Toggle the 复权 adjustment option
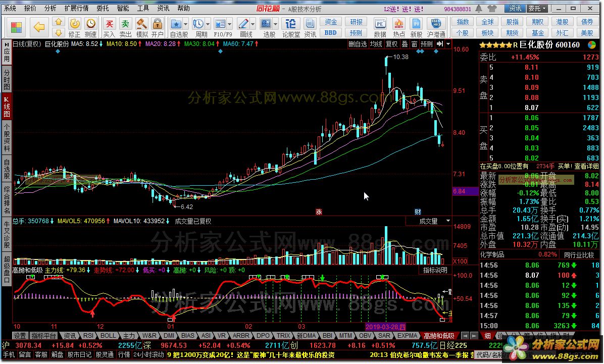 click(392, 44)
